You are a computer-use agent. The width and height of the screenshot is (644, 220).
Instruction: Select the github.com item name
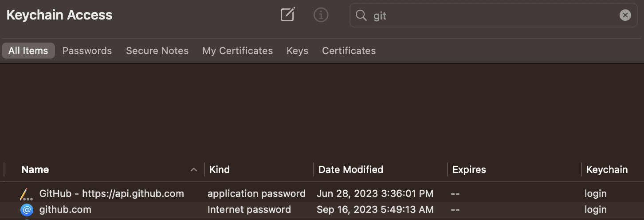[65, 209]
